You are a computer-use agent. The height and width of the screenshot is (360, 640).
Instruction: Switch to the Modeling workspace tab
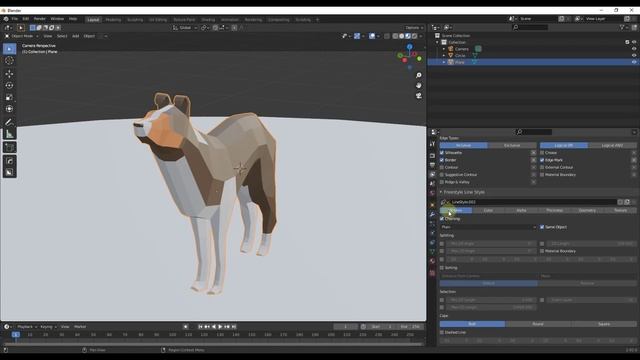click(113, 20)
